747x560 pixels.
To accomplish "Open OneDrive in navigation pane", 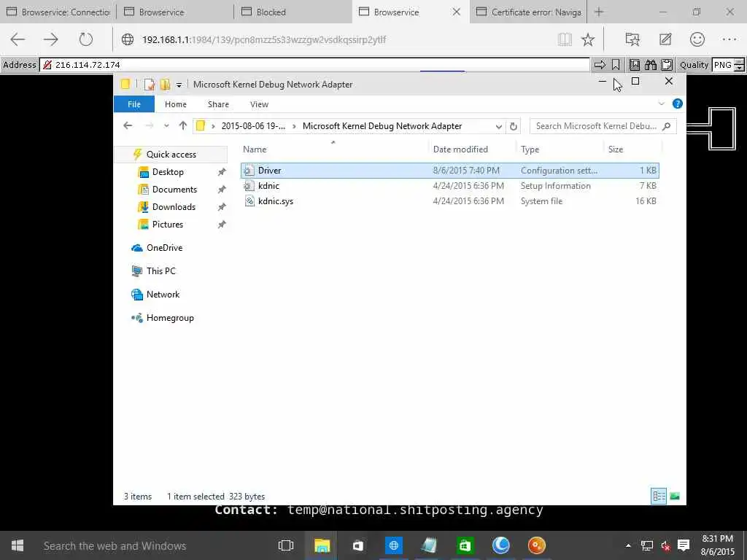I will pos(164,248).
